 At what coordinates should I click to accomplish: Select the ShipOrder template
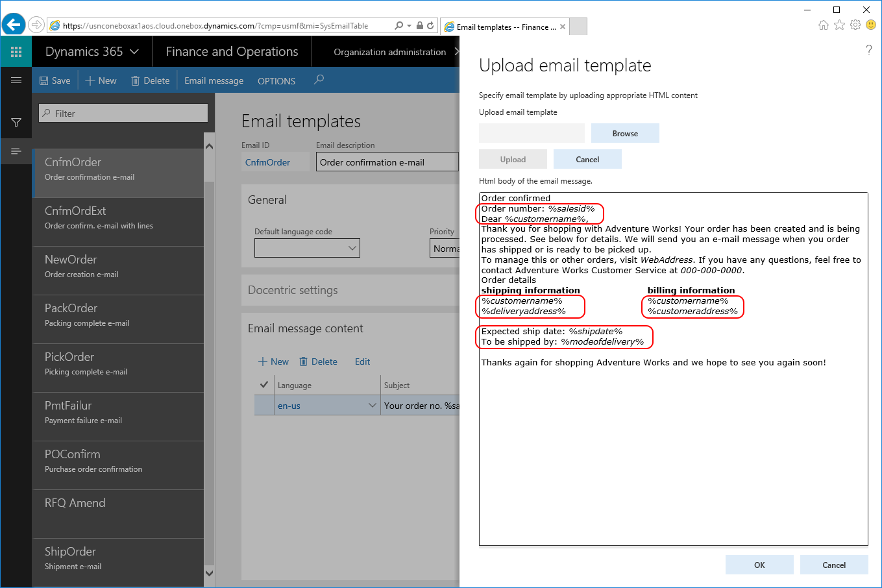(x=118, y=562)
